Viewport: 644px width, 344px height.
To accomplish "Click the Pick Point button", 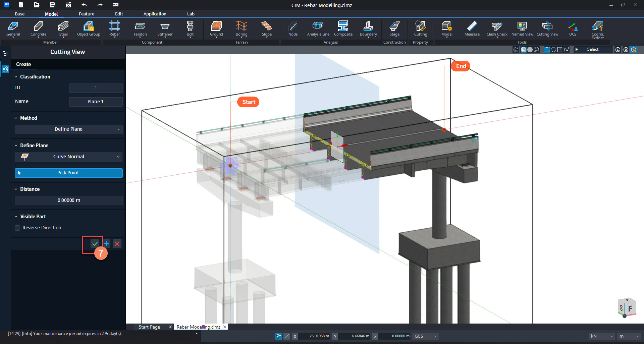I will pyautogui.click(x=68, y=173).
